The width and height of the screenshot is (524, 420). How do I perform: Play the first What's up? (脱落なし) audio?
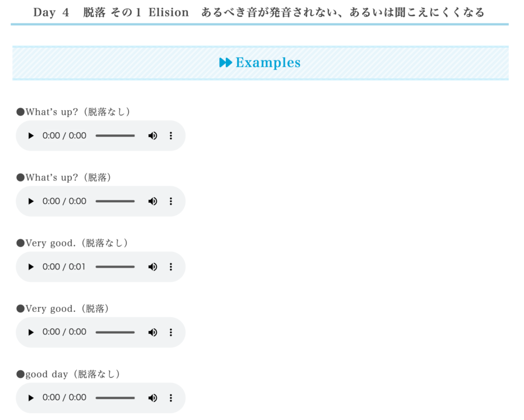[31, 136]
